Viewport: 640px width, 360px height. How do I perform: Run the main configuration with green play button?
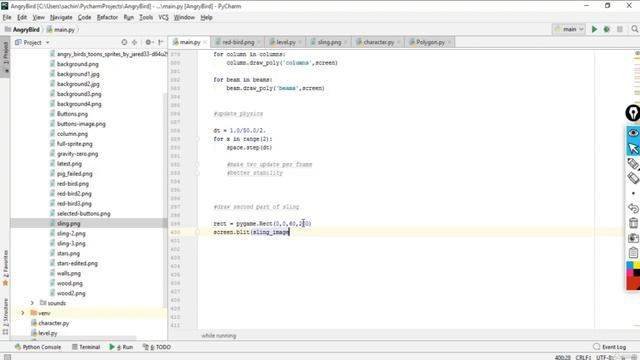[x=594, y=29]
